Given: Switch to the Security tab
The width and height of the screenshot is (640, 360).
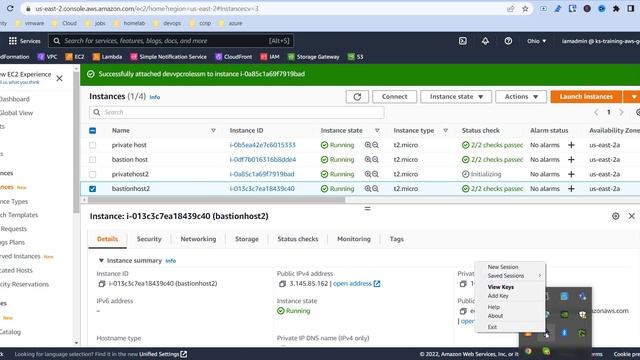Looking at the screenshot, I should pyautogui.click(x=149, y=239).
